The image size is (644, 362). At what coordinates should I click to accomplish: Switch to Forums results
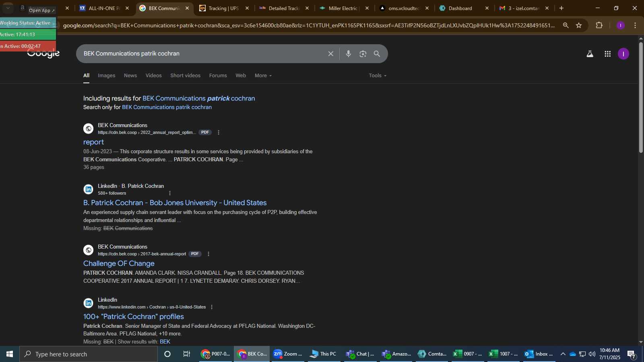coord(218,76)
